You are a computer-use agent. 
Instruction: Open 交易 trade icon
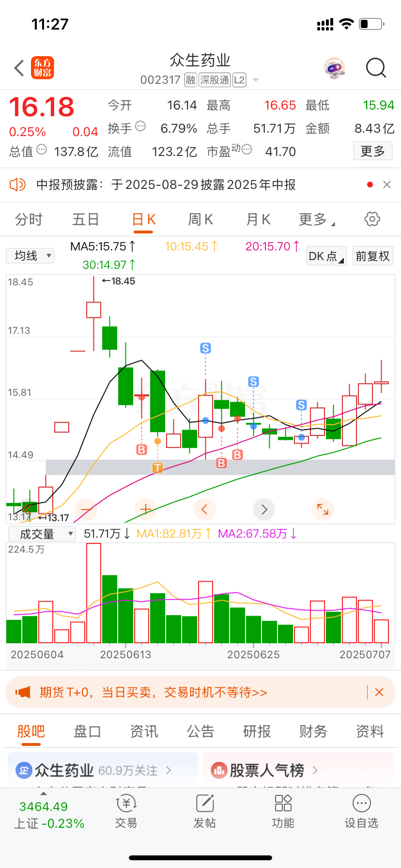pyautogui.click(x=126, y=812)
